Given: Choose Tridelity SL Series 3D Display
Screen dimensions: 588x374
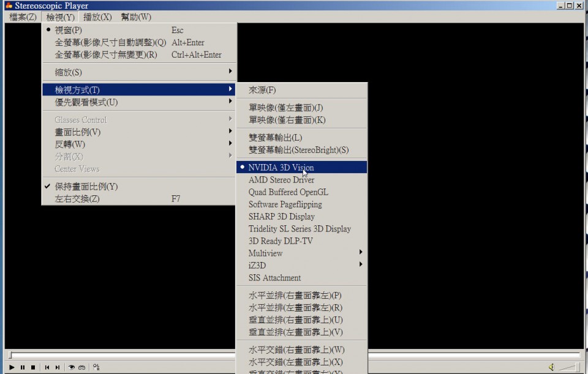Looking at the screenshot, I should tap(301, 228).
